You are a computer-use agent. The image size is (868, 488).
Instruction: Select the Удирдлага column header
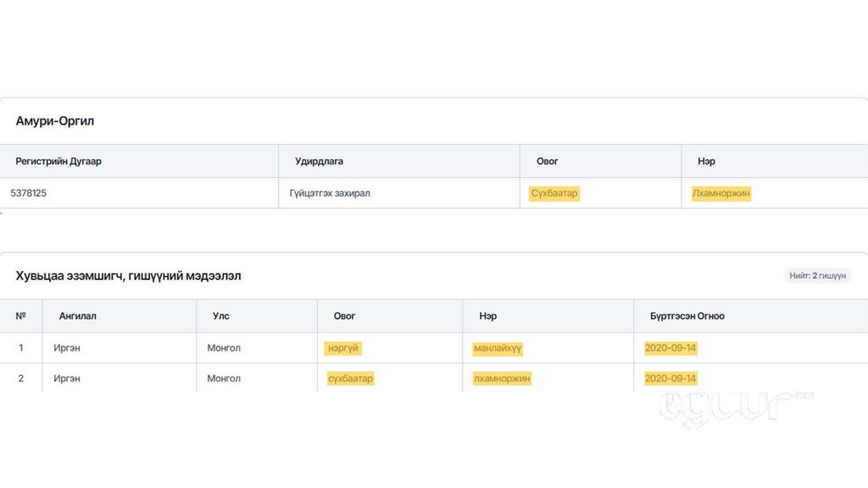point(319,161)
